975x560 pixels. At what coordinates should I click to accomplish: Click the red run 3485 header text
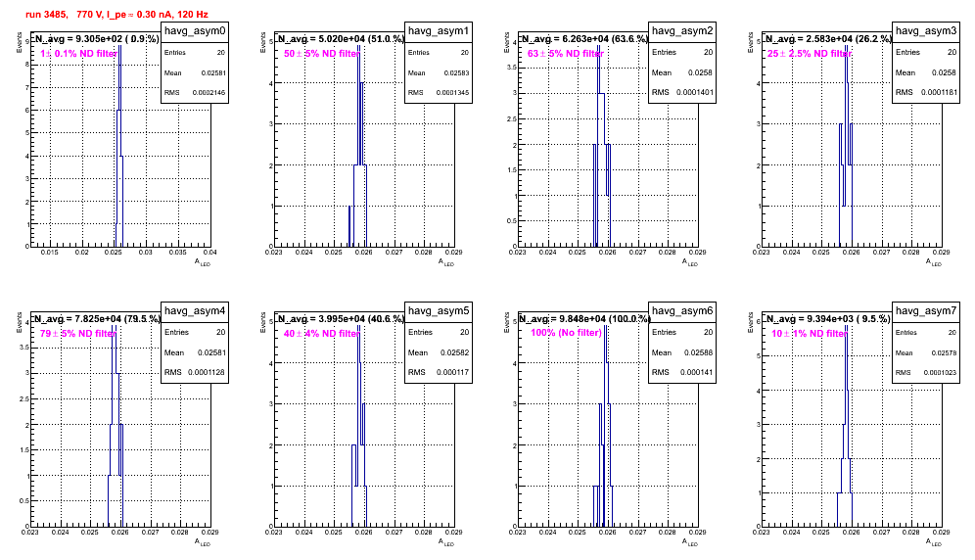(116, 15)
